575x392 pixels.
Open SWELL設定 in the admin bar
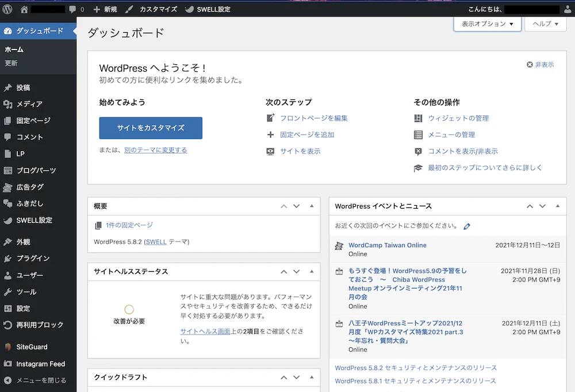point(208,10)
